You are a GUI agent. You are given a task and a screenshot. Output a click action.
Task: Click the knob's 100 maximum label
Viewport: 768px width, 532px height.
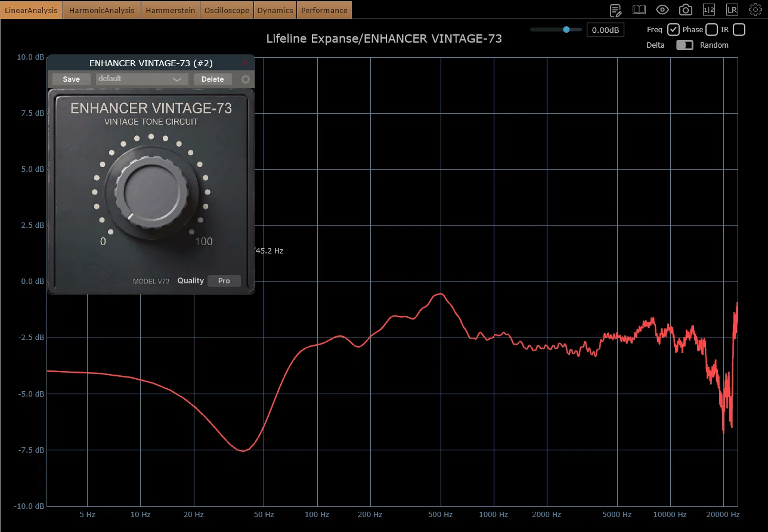tap(204, 242)
